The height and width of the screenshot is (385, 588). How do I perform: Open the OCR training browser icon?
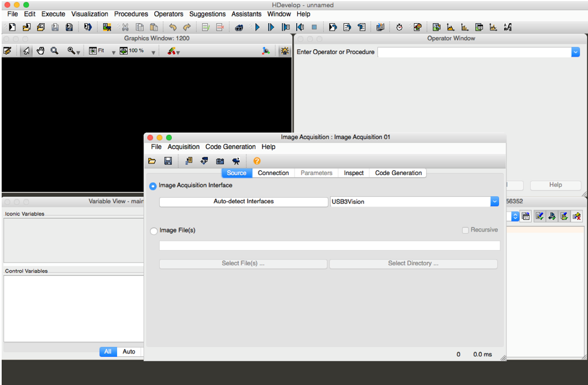coord(508,27)
